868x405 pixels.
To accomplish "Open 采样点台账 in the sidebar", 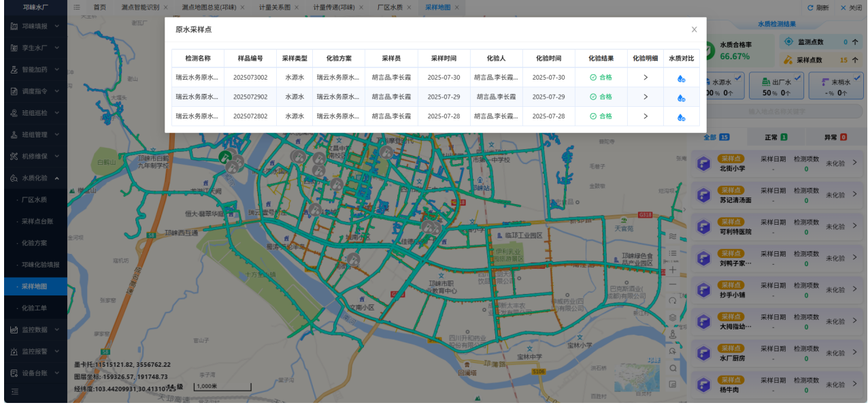I will coord(38,221).
